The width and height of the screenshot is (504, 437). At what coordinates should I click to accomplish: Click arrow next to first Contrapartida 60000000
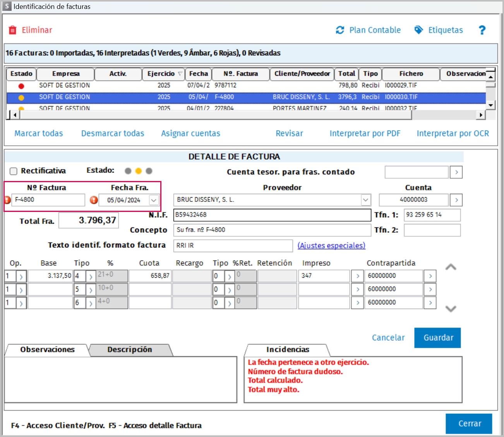[x=430, y=276]
